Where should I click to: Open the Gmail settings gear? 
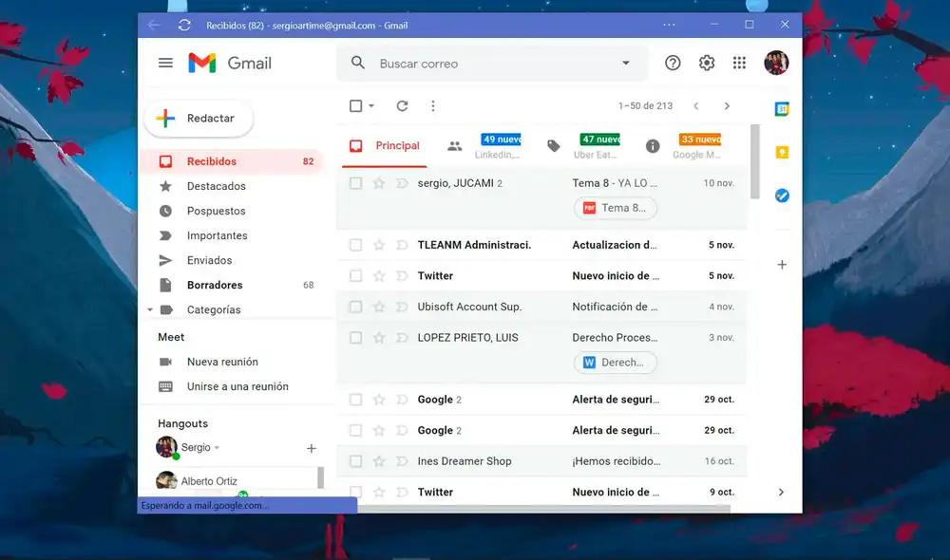(706, 63)
